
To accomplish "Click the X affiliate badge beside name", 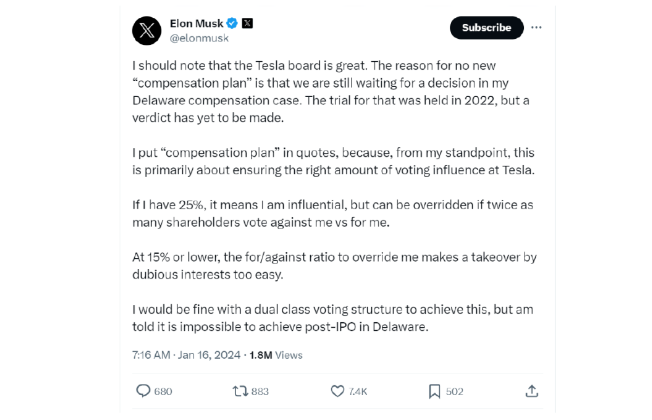I will pyautogui.click(x=247, y=23).
